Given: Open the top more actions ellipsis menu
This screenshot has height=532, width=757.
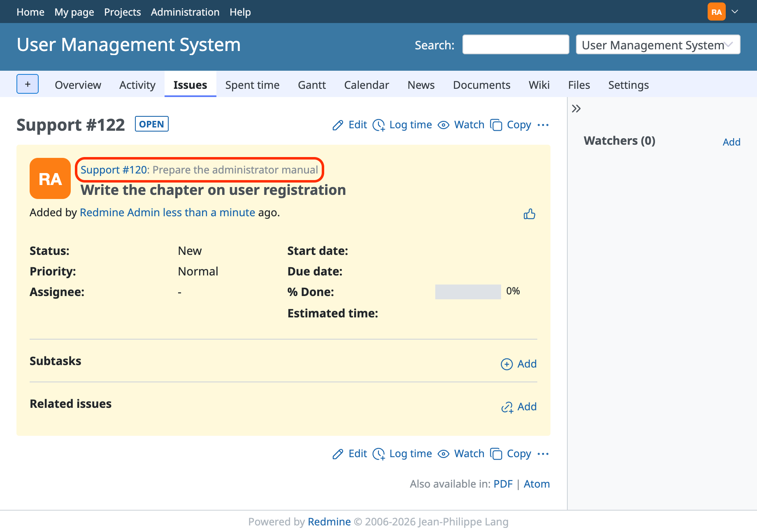Looking at the screenshot, I should pos(543,125).
